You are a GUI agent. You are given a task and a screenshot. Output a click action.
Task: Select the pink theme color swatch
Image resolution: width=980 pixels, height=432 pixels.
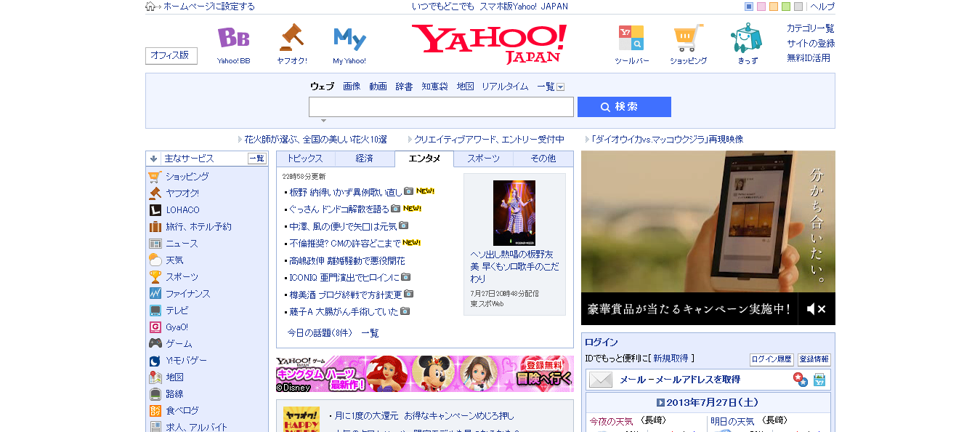pos(761,7)
